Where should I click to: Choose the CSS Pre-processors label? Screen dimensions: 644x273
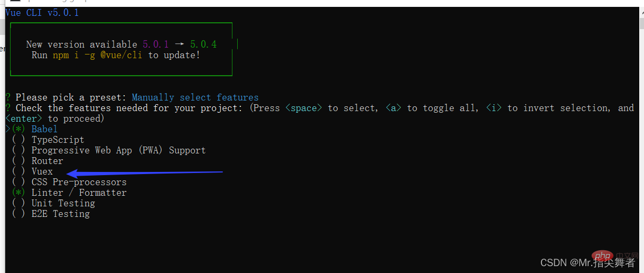point(79,182)
